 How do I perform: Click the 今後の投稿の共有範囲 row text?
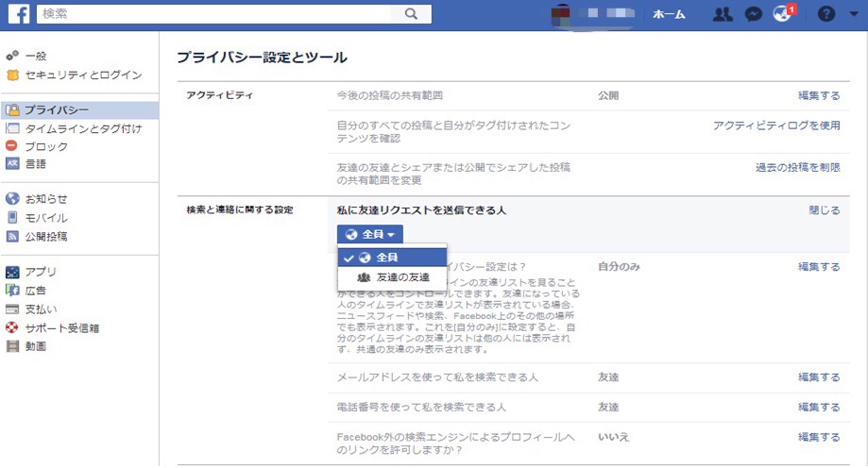point(390,95)
